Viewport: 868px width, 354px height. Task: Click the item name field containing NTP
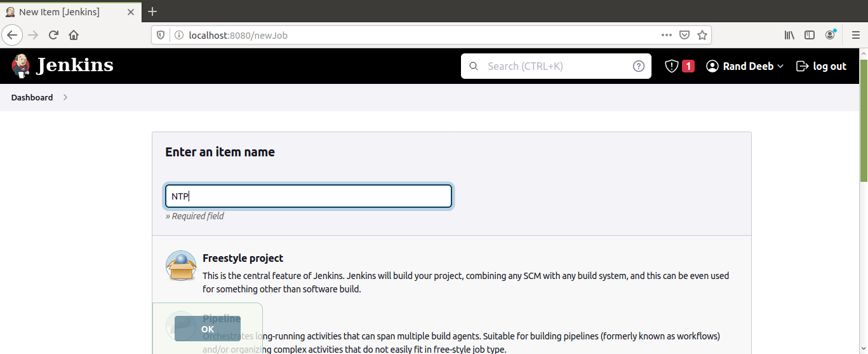(309, 196)
